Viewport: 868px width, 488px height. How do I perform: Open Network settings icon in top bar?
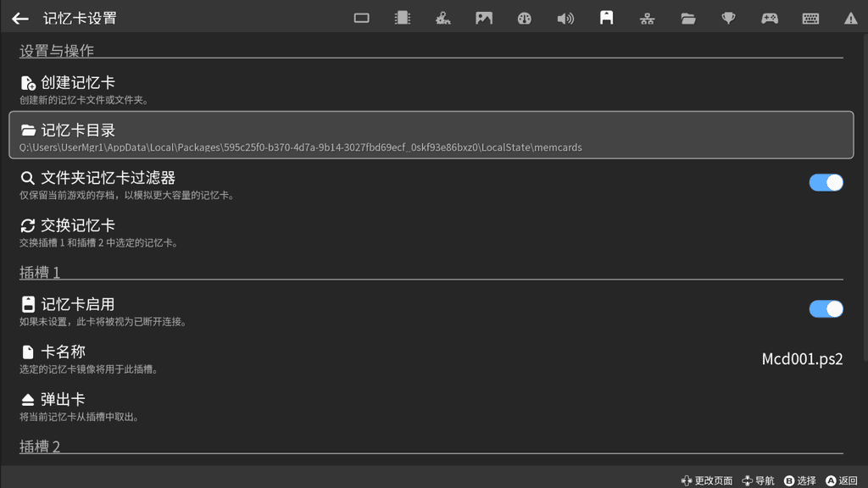647,19
